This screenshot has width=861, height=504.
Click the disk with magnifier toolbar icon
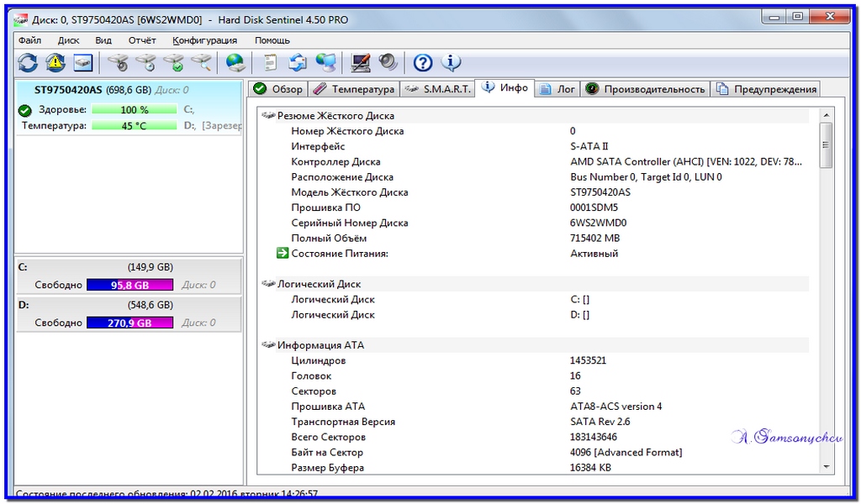201,62
